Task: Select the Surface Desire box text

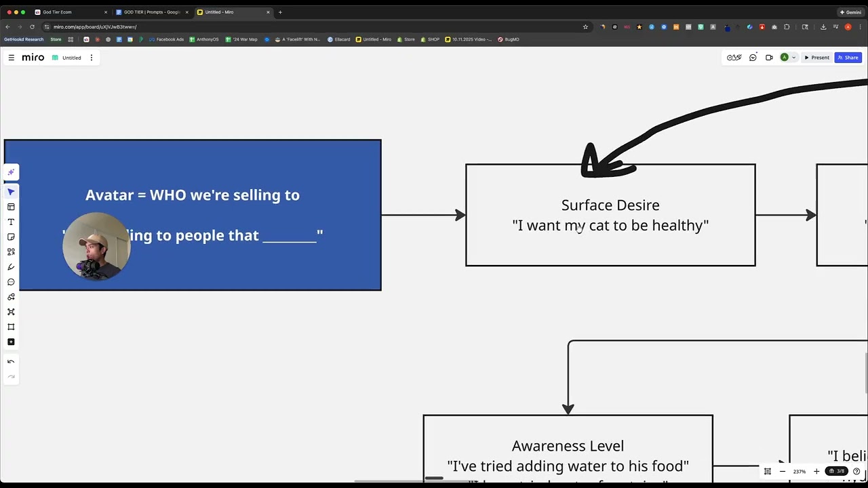Action: pyautogui.click(x=610, y=215)
